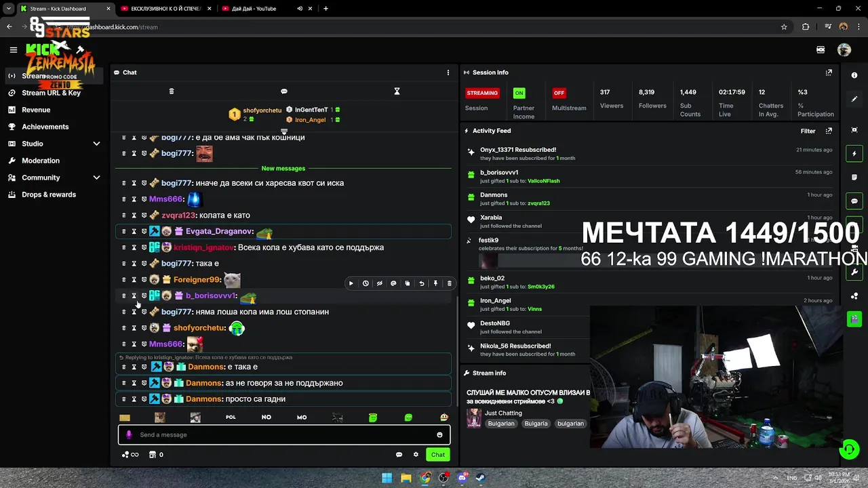Delete Mms666's blue light message
The image size is (868, 488).
pos(123,199)
